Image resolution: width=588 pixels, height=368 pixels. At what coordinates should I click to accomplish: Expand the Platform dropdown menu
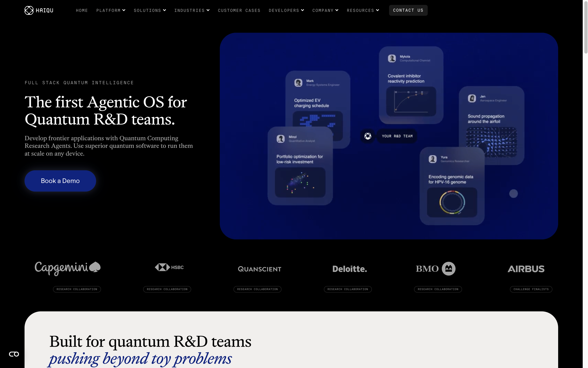pyautogui.click(x=111, y=10)
